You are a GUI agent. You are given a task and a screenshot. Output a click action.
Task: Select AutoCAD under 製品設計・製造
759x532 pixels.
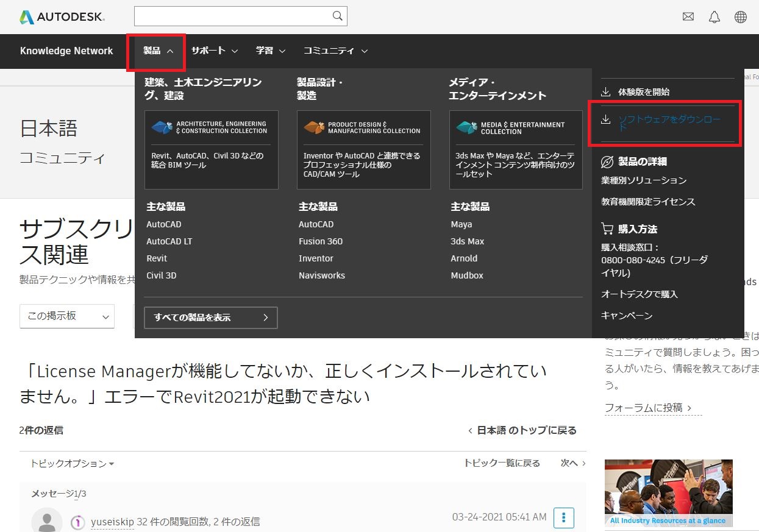(316, 224)
